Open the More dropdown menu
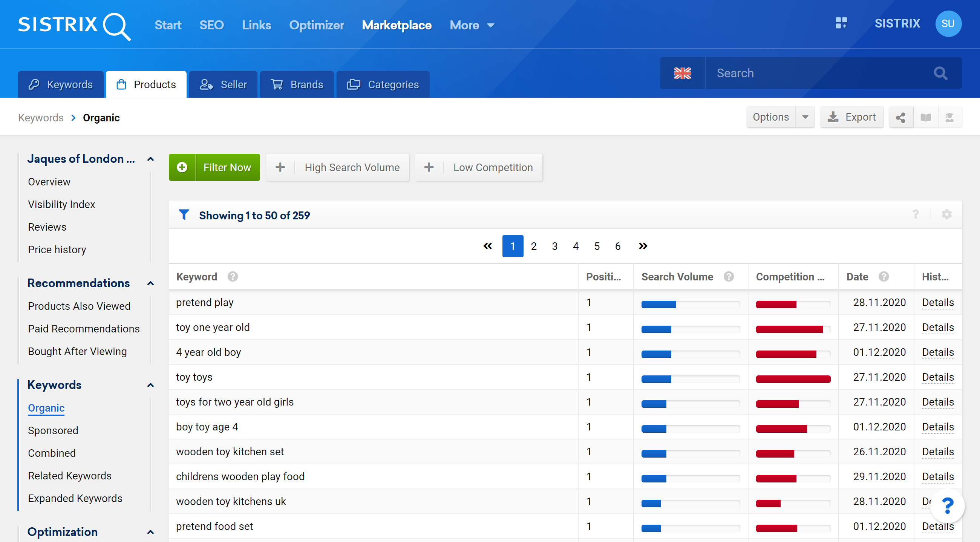The height and width of the screenshot is (542, 980). point(472,25)
